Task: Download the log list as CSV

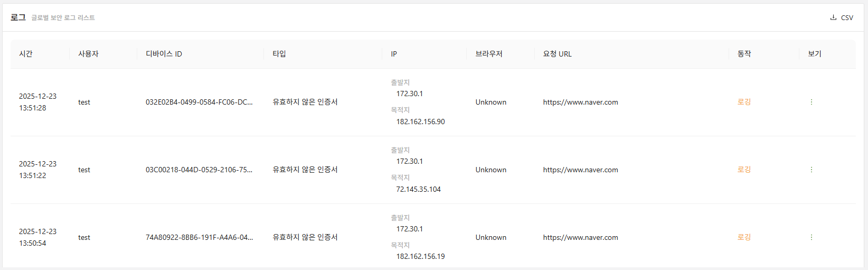Action: point(842,17)
